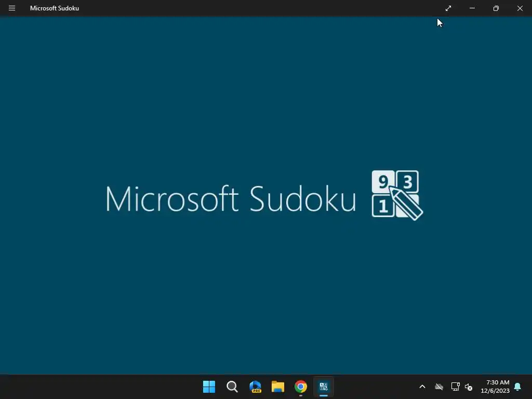Open taskbar Search
This screenshot has height=399, width=532.
[x=232, y=387]
